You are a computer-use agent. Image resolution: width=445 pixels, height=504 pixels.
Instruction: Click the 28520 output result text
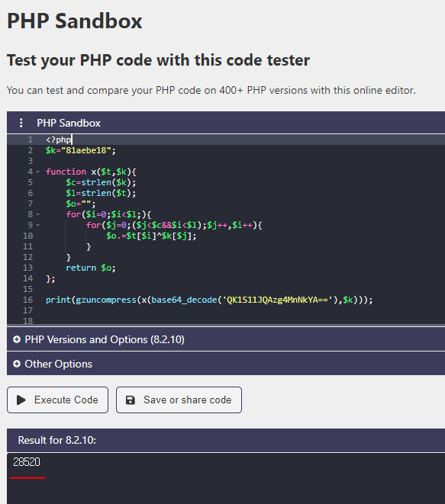point(27,462)
